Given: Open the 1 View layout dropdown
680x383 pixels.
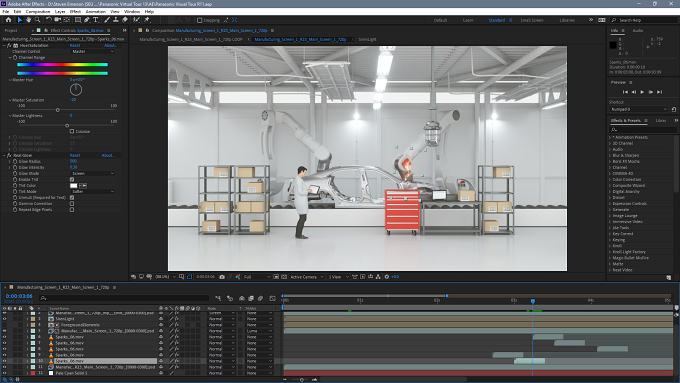Looking at the screenshot, I should [338, 277].
